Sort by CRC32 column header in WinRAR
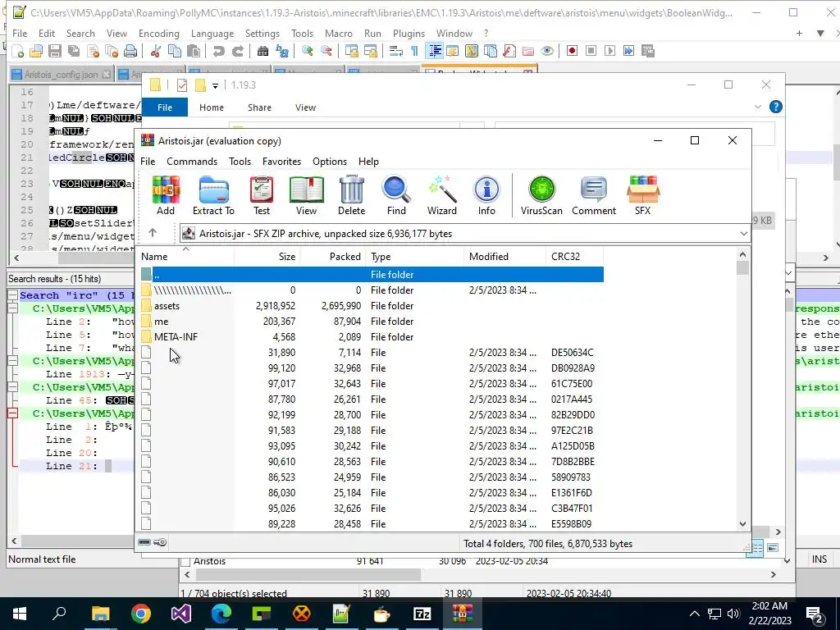 (x=575, y=257)
